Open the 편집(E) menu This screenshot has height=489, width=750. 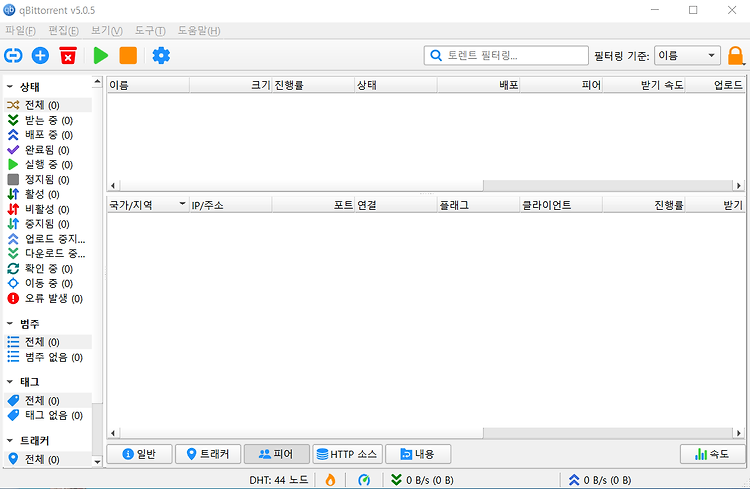[x=64, y=31]
